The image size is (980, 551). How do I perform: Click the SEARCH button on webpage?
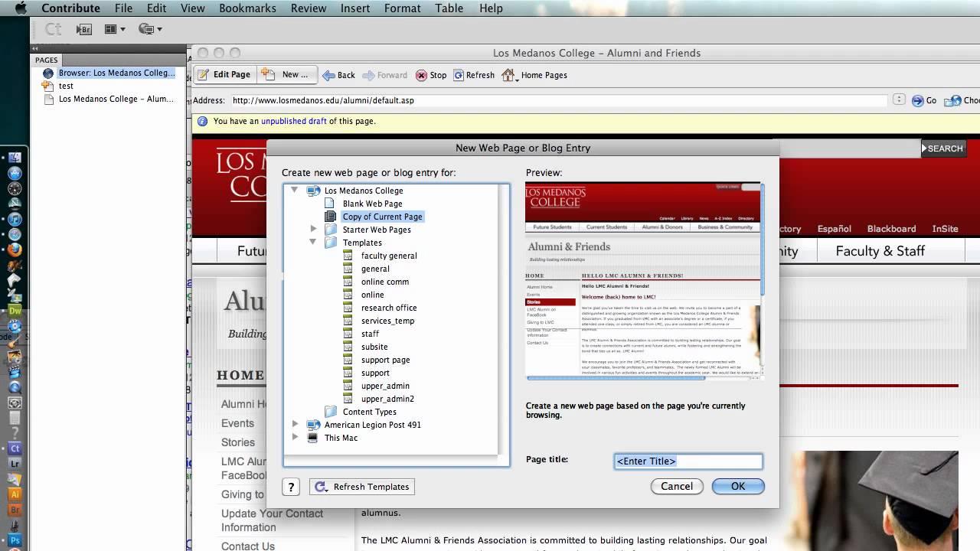coord(943,148)
